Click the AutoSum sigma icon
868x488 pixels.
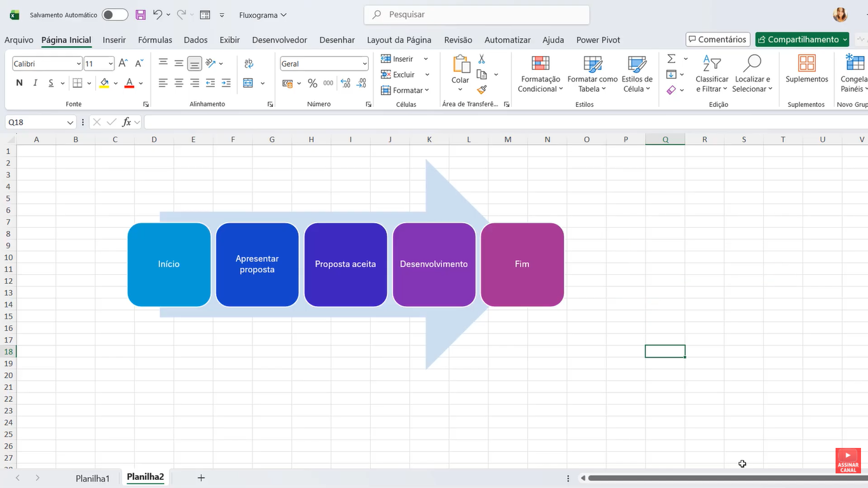click(672, 59)
